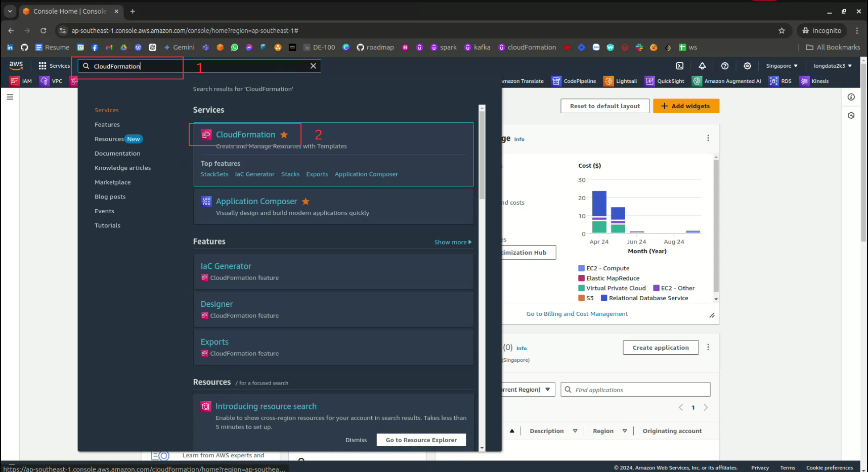Open the notifications bell icon

(x=702, y=66)
